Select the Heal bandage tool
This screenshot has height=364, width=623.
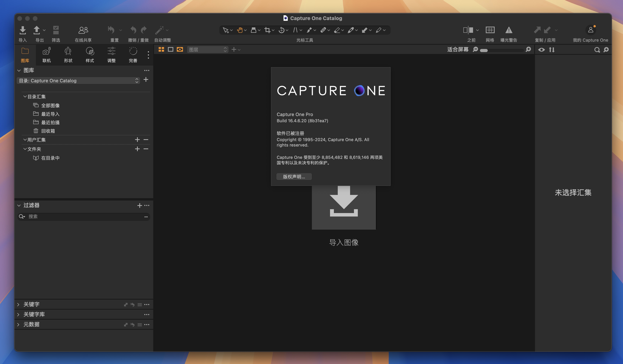point(323,30)
